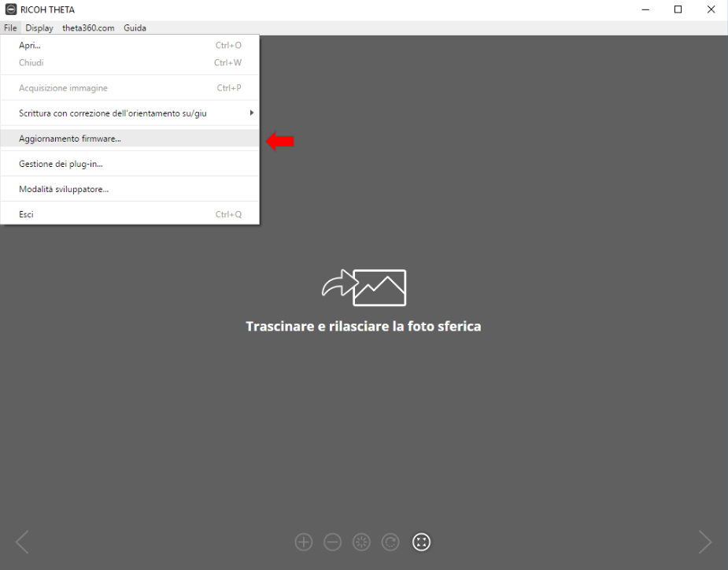This screenshot has height=570, width=728.
Task: Click the drag-and-drop photo icon in center
Action: pos(364,287)
